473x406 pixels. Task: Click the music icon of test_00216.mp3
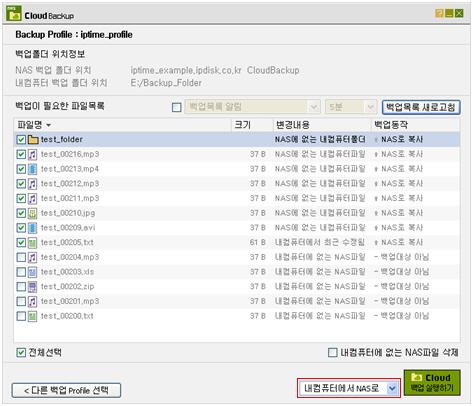tap(32, 154)
